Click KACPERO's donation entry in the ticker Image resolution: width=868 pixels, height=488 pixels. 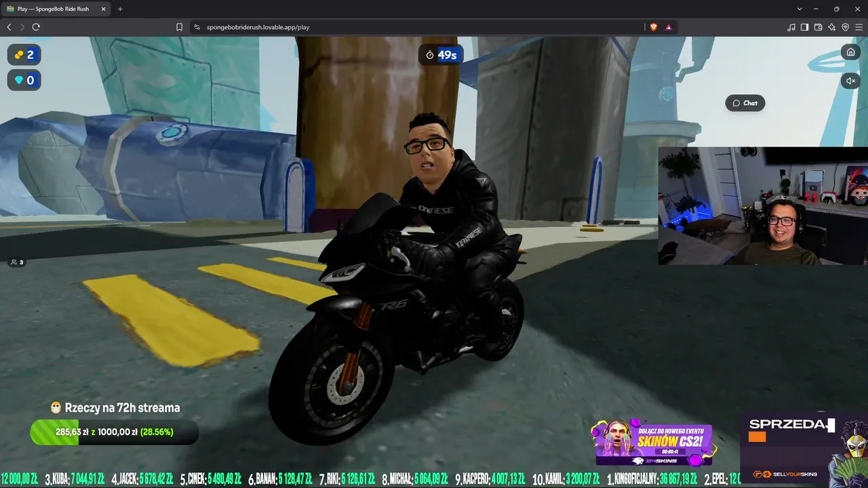click(x=491, y=479)
